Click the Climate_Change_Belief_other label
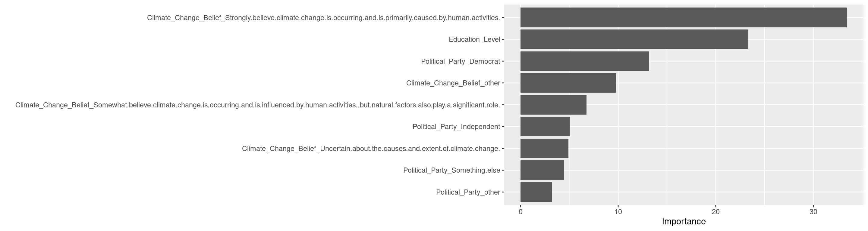Viewport: 868px width, 231px height. [453, 83]
